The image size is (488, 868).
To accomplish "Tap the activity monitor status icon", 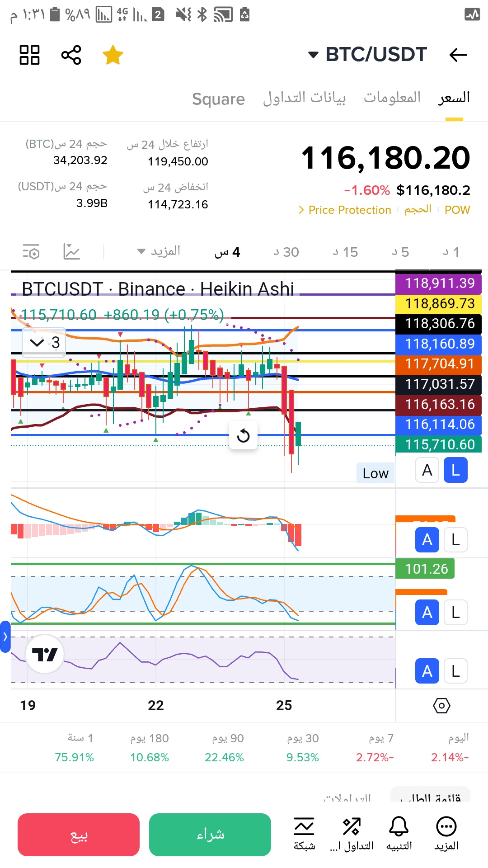I will (x=472, y=14).
